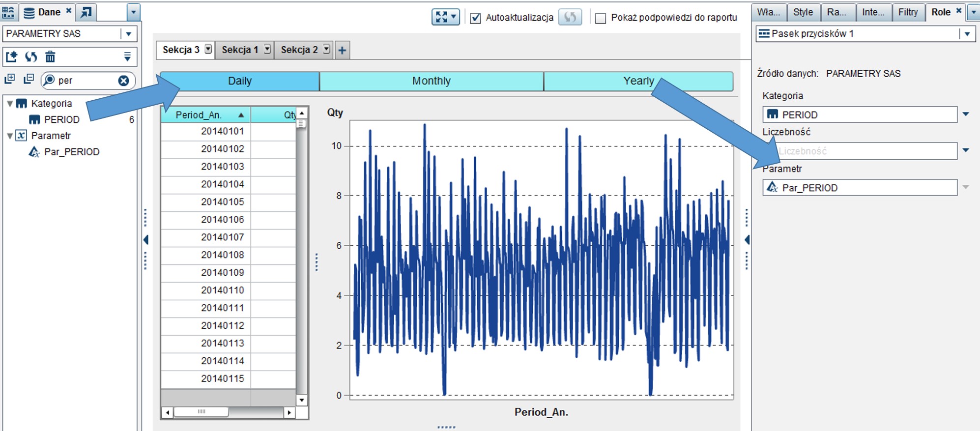Select the PERIOD category item in tree
Viewport: 980px width, 431px height.
pos(62,119)
